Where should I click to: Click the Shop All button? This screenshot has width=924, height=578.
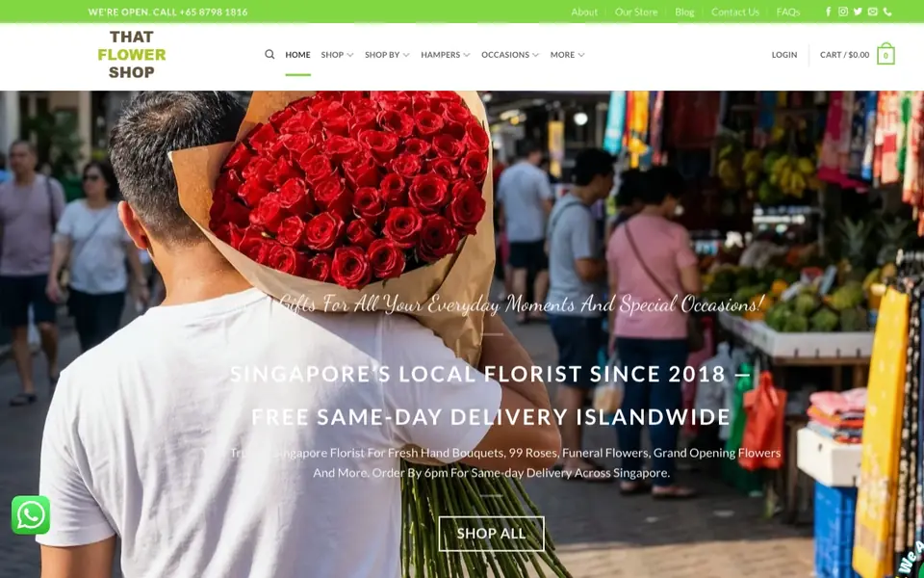click(492, 533)
